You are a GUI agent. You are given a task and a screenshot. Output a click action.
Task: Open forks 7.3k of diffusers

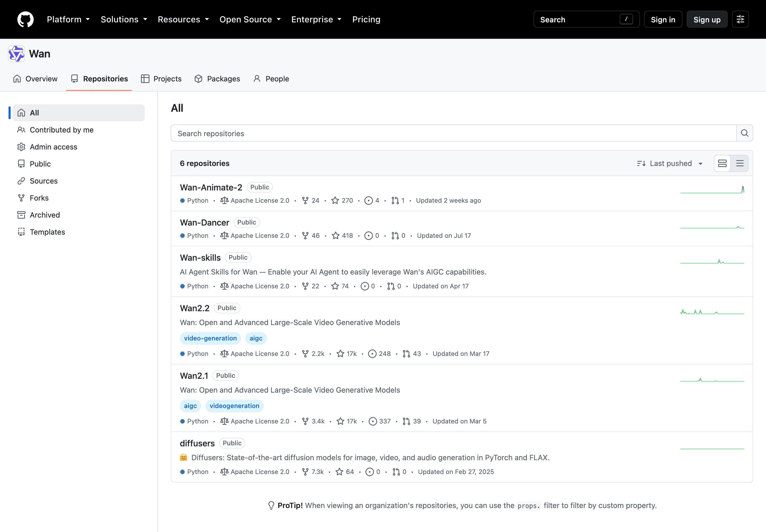pyautogui.click(x=313, y=472)
